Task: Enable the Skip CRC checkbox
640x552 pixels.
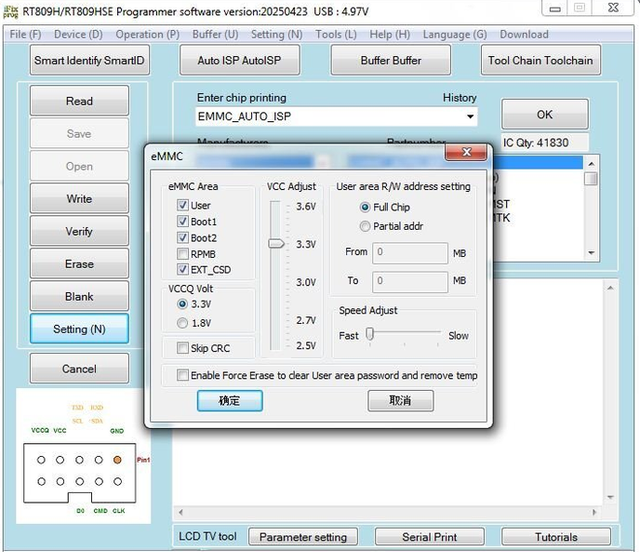Action: [x=182, y=348]
